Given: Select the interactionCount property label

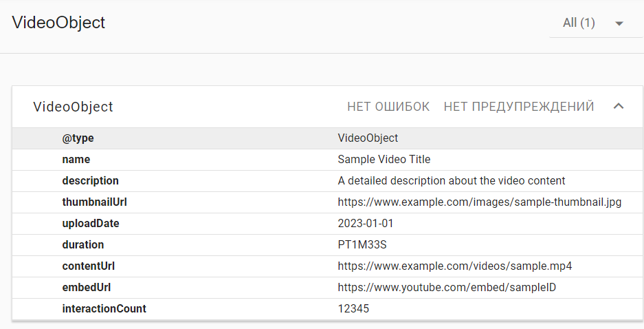Looking at the screenshot, I should pos(104,309).
